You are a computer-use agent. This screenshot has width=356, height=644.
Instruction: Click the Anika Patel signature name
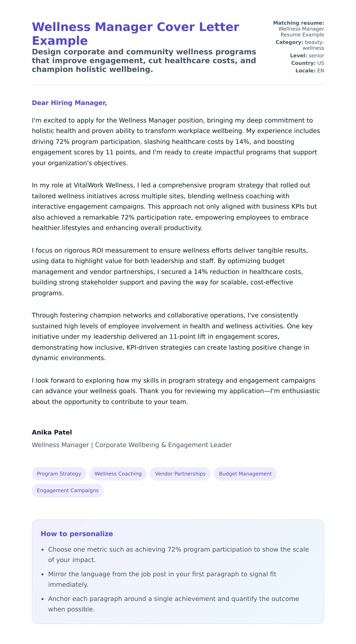coord(52,432)
